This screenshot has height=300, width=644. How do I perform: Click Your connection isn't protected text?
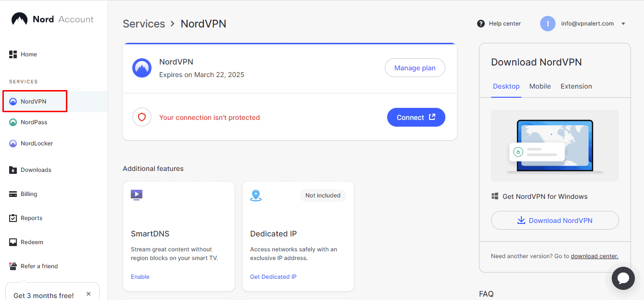pyautogui.click(x=209, y=117)
